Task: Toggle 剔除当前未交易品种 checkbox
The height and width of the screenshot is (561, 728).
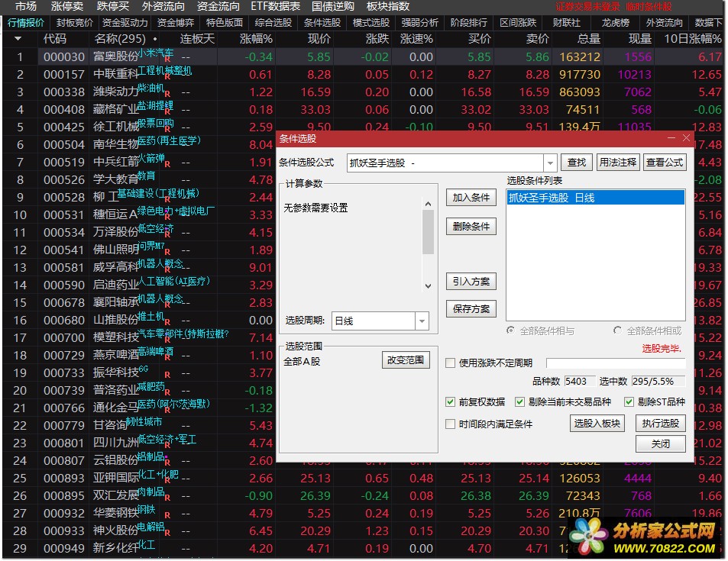Action: coord(519,401)
